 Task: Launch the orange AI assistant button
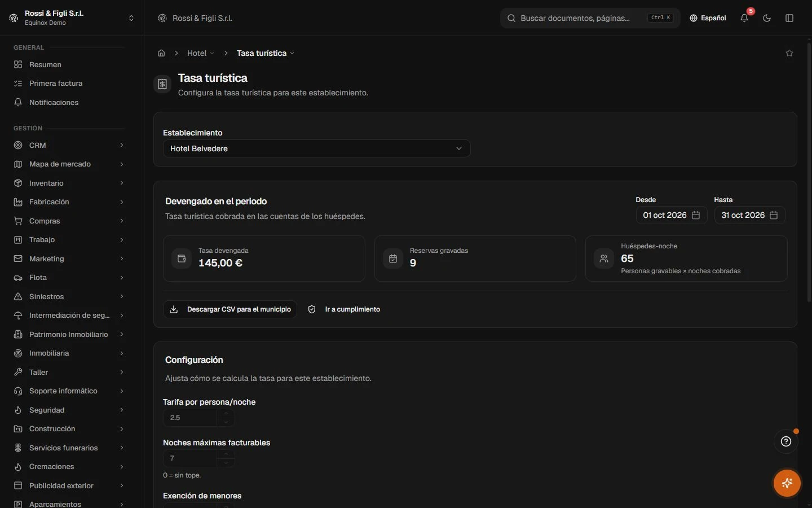[787, 483]
